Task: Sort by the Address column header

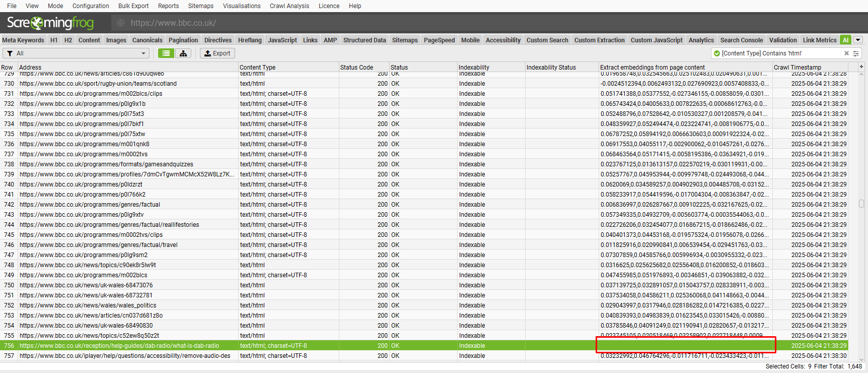Action: pyautogui.click(x=128, y=67)
